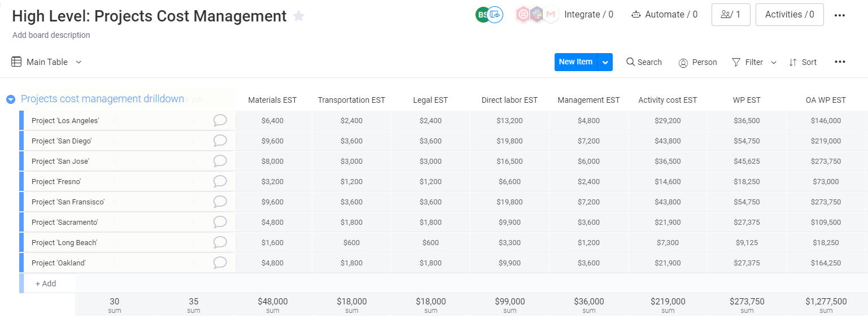This screenshot has width=868, height=327.
Task: Click the group title to rename it
Action: (102, 98)
